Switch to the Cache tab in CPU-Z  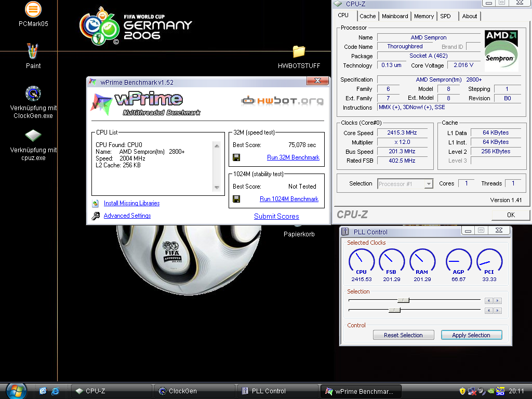[x=367, y=16]
